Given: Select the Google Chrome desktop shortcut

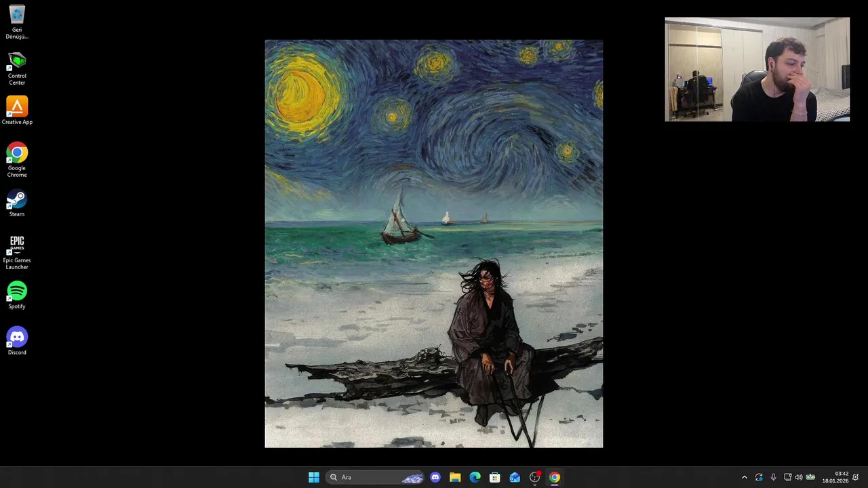Looking at the screenshot, I should click(17, 160).
